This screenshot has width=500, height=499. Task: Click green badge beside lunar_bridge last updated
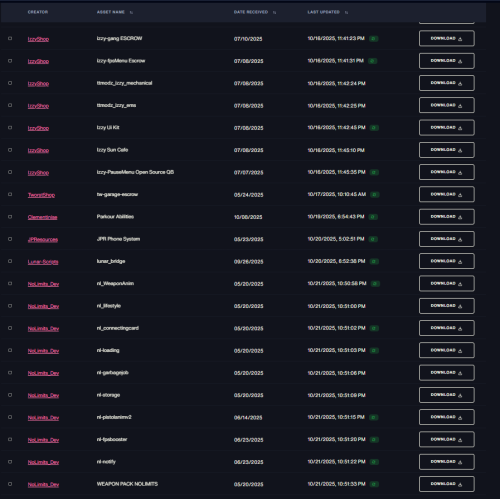(374, 261)
